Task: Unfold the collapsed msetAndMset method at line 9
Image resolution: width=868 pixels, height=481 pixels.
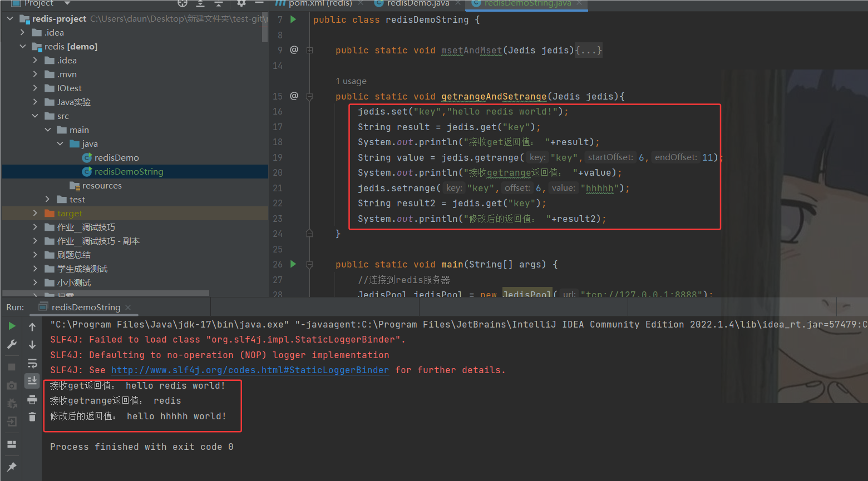Action: (x=309, y=50)
